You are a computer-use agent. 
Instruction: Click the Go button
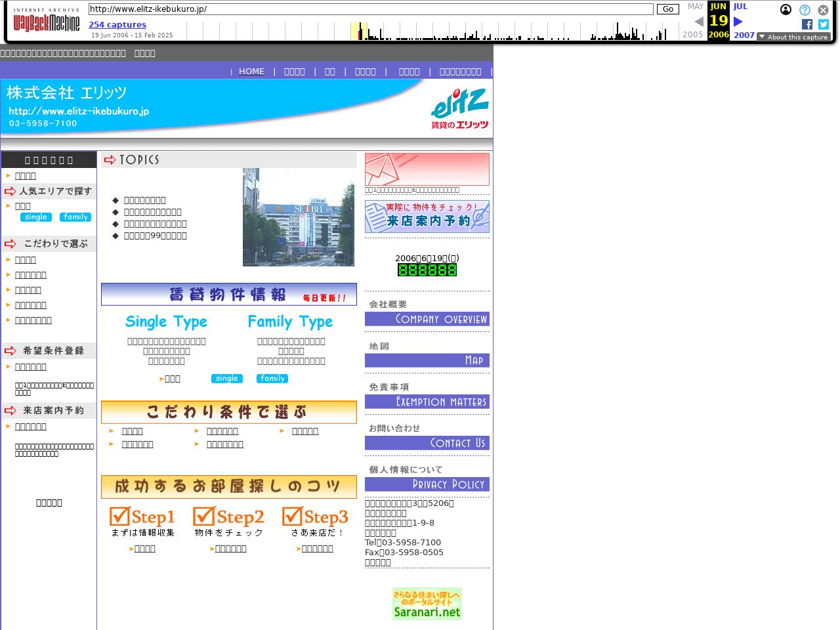[x=667, y=9]
